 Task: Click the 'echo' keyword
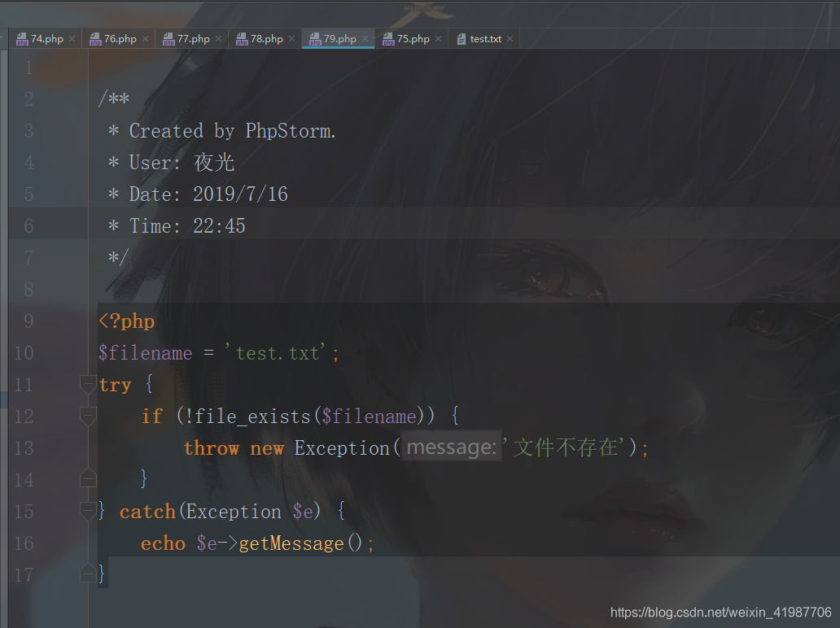(x=163, y=543)
